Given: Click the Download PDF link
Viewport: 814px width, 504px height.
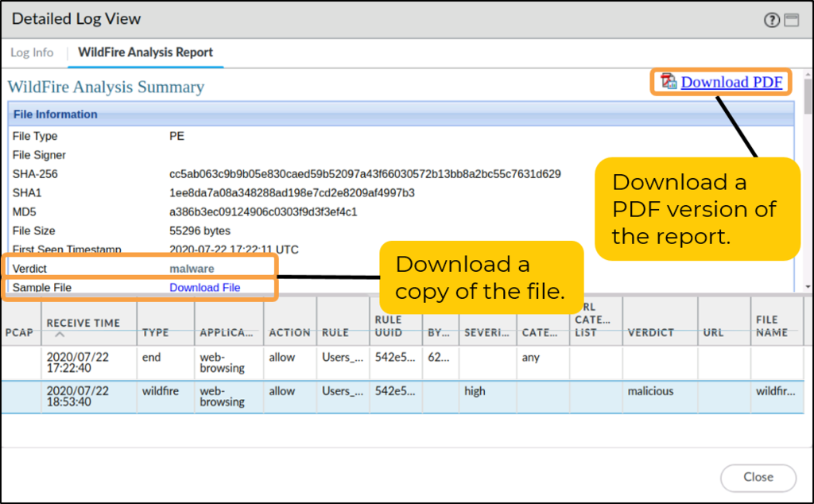Looking at the screenshot, I should 731,82.
